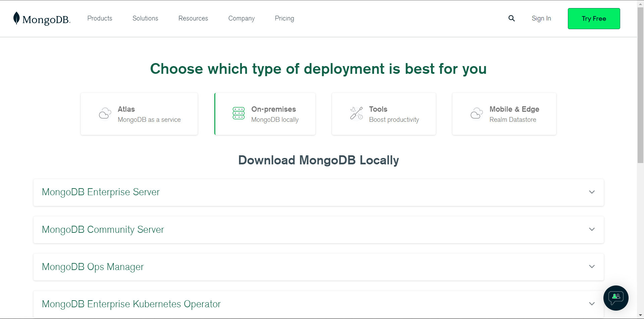Expand the MongoDB Ops Manager section

click(592, 267)
